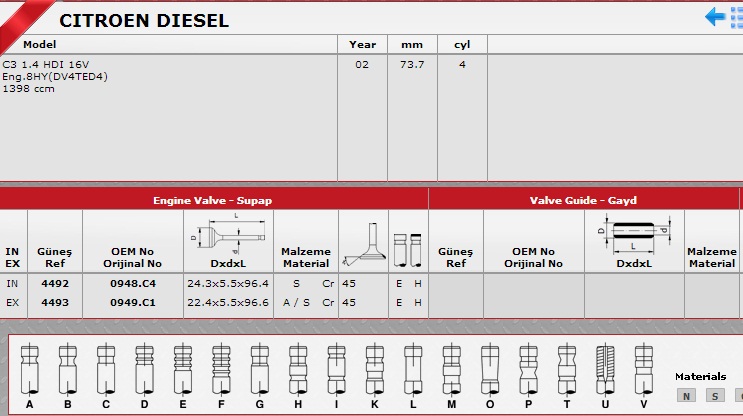This screenshot has width=743, height=416.
Task: Click the valve stem type L diagram
Action: click(x=412, y=369)
